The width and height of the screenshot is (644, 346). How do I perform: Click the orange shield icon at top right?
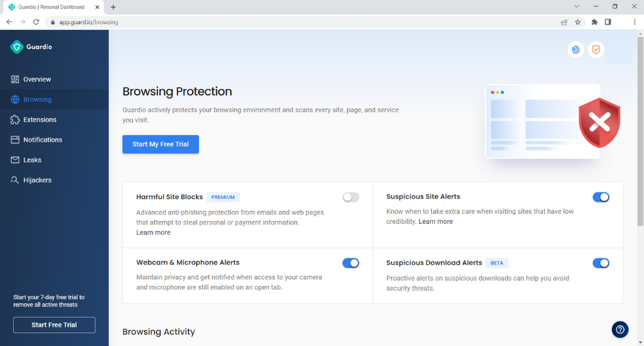596,50
